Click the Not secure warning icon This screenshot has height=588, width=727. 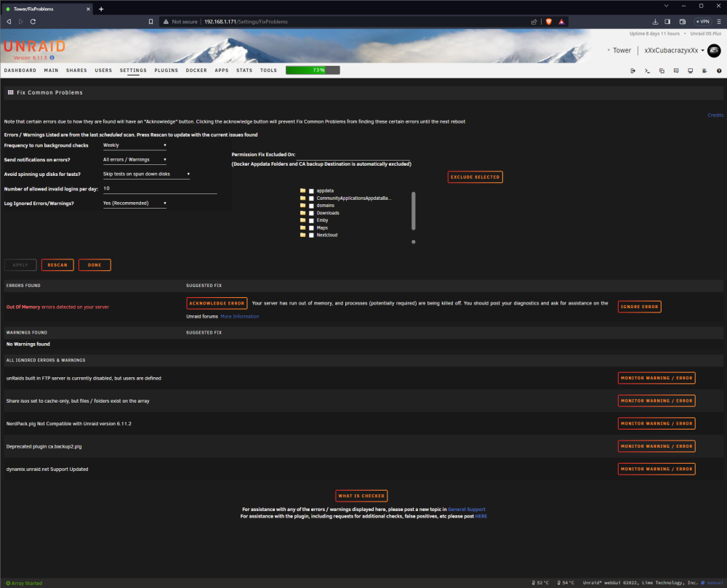click(x=166, y=22)
